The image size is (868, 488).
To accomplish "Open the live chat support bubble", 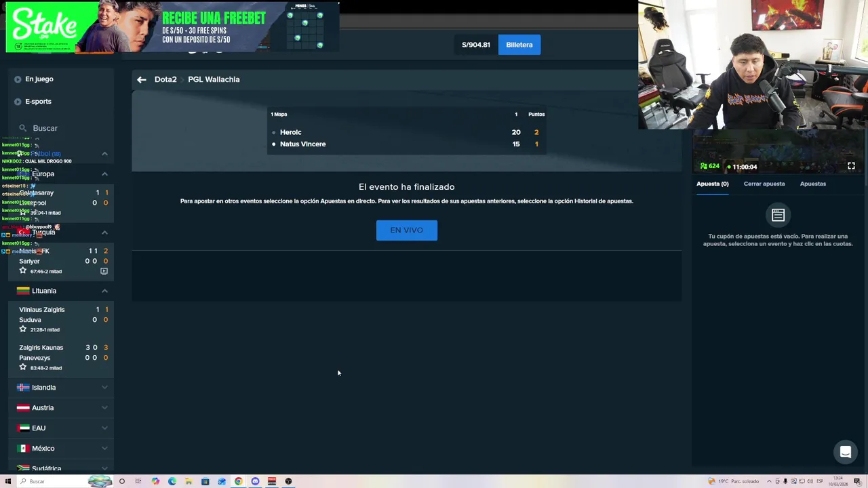I will click(x=846, y=452).
